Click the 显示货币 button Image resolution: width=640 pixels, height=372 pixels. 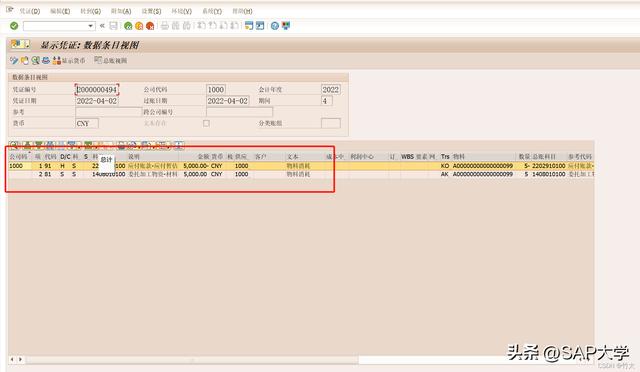pos(69,60)
